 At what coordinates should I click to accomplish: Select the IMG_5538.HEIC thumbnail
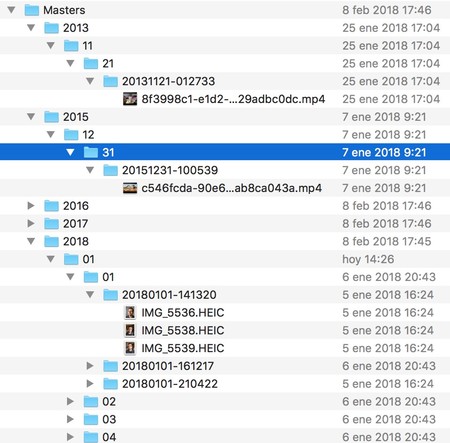click(130, 330)
